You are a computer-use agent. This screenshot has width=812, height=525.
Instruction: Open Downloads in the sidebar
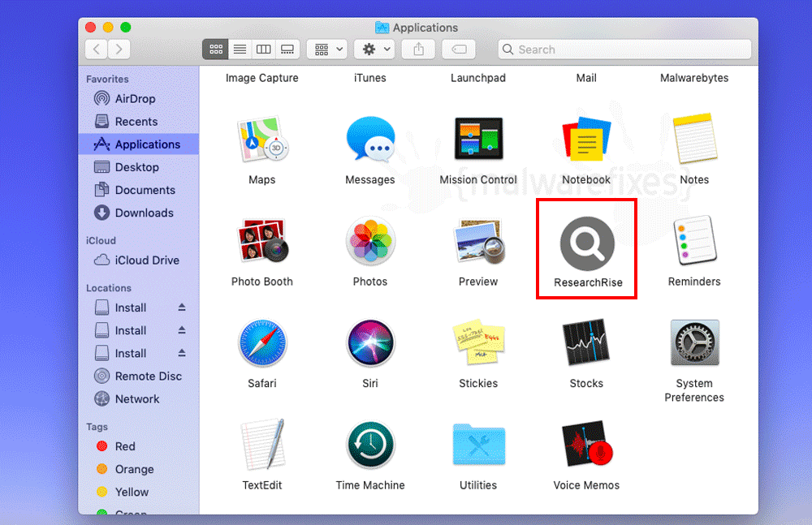click(x=138, y=213)
